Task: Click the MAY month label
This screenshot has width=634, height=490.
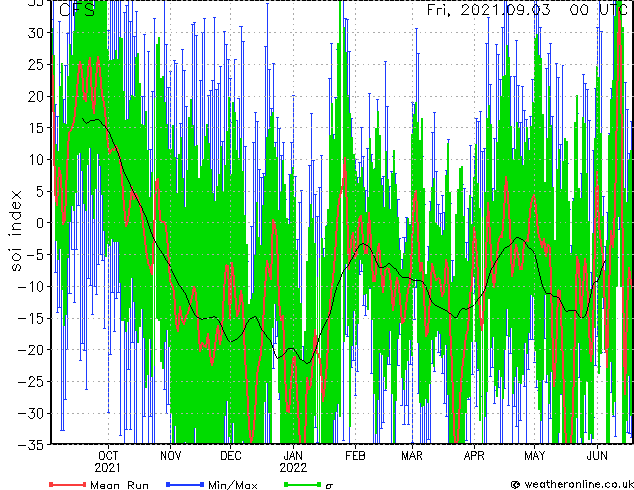Action: point(535,456)
